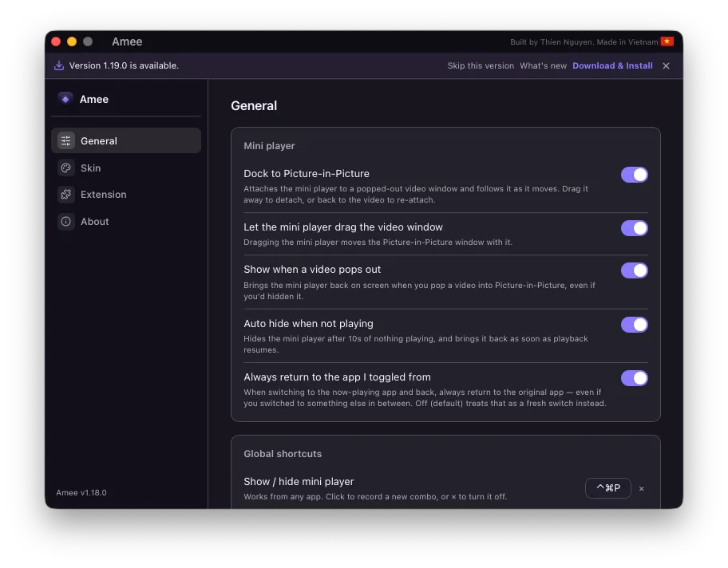Open the About section

pos(126,221)
